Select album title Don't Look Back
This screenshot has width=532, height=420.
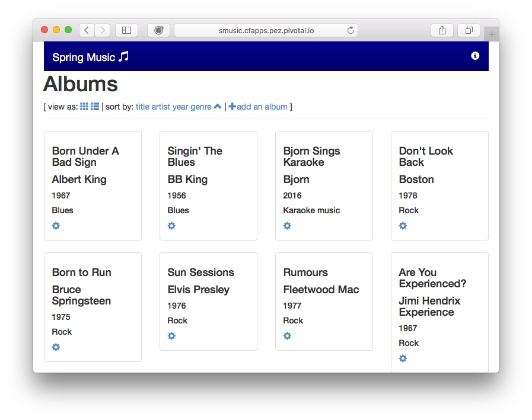click(x=426, y=156)
